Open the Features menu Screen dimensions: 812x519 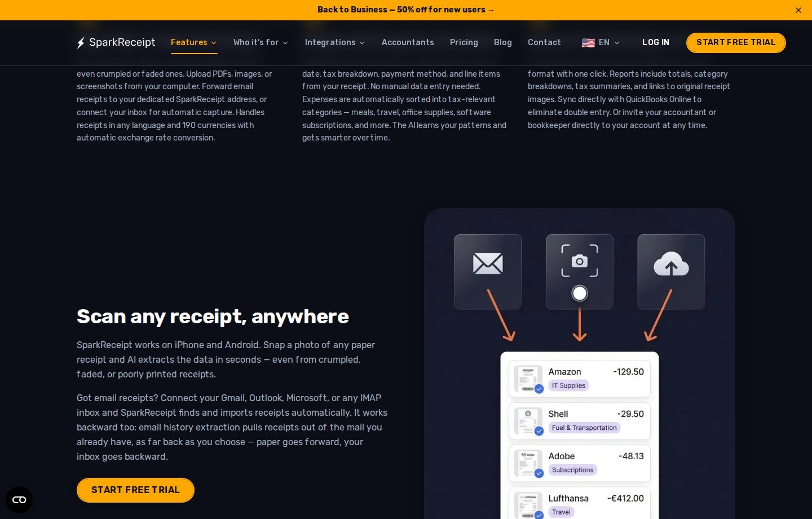coord(193,42)
